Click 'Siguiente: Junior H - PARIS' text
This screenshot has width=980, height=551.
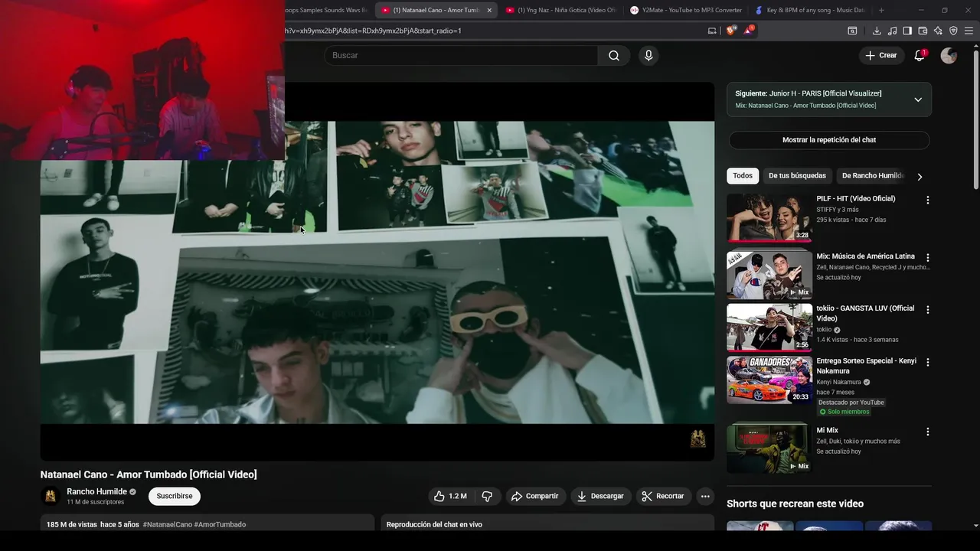coord(808,93)
